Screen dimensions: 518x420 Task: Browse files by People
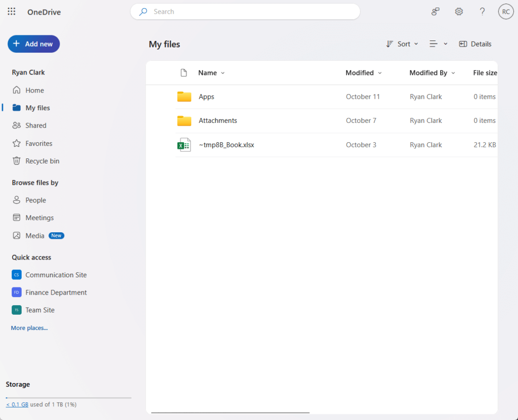[36, 200]
